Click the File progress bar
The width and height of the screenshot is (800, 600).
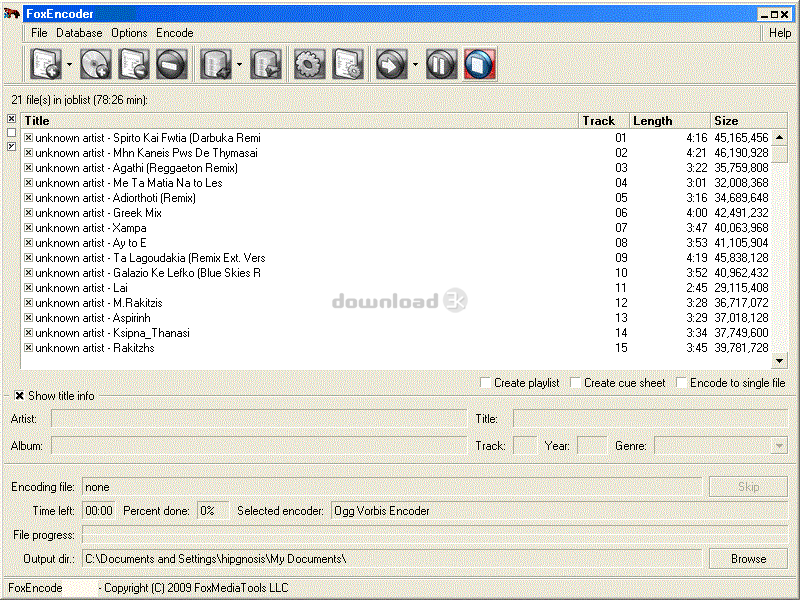click(x=435, y=535)
